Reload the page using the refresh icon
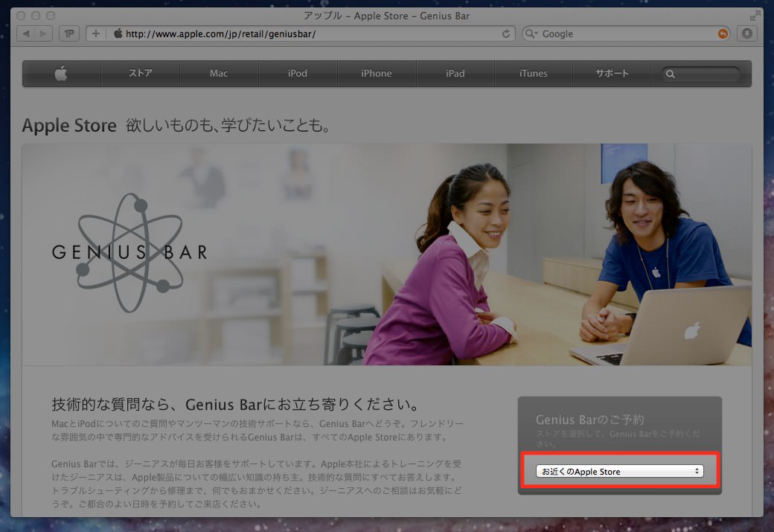The image size is (774, 532). (506, 33)
